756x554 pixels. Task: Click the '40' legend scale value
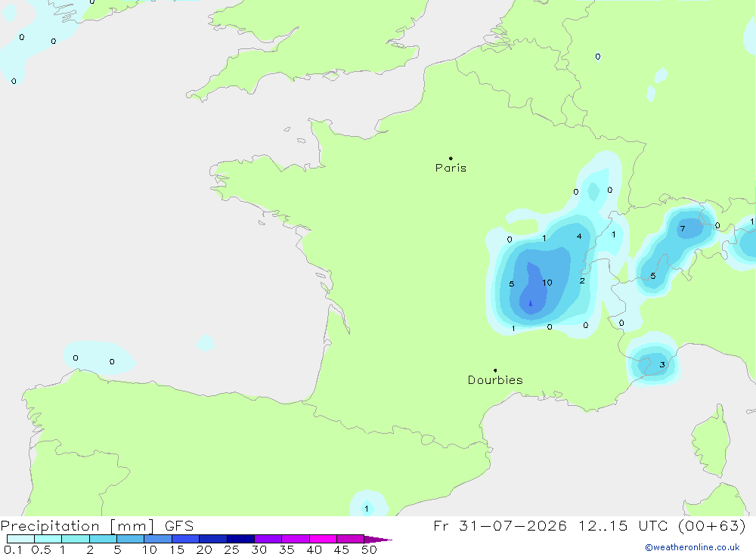coord(314,549)
